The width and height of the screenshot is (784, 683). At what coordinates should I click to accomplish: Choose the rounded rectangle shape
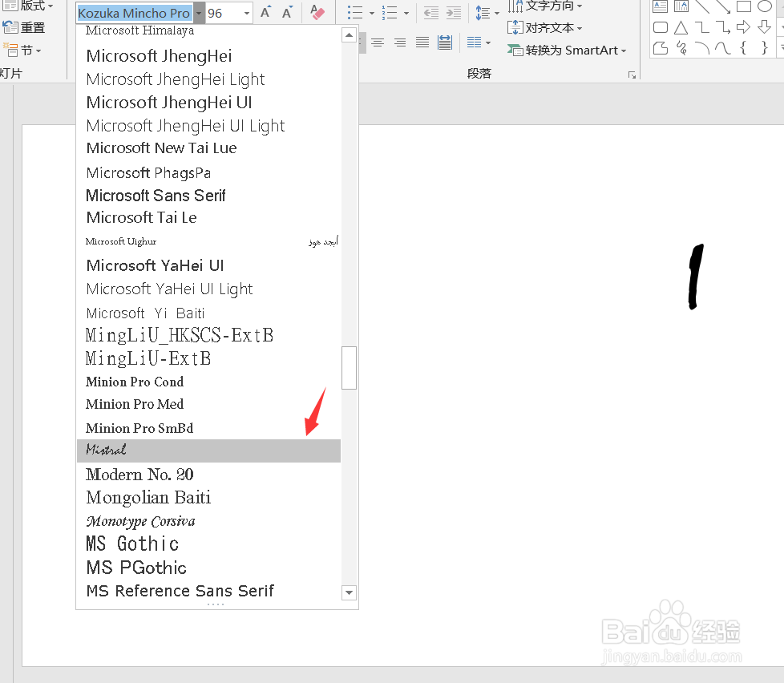[661, 27]
